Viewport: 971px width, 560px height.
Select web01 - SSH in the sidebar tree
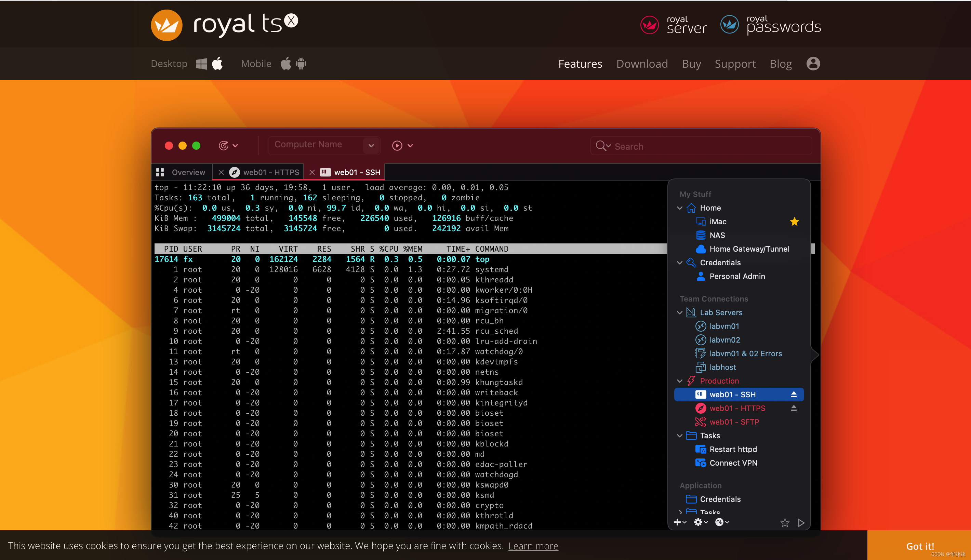click(x=739, y=395)
